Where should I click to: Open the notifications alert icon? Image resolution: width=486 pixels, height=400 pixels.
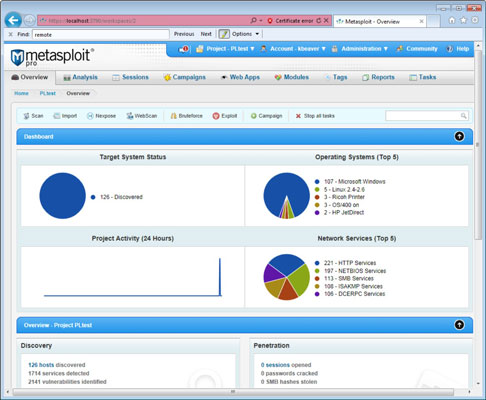pos(184,49)
